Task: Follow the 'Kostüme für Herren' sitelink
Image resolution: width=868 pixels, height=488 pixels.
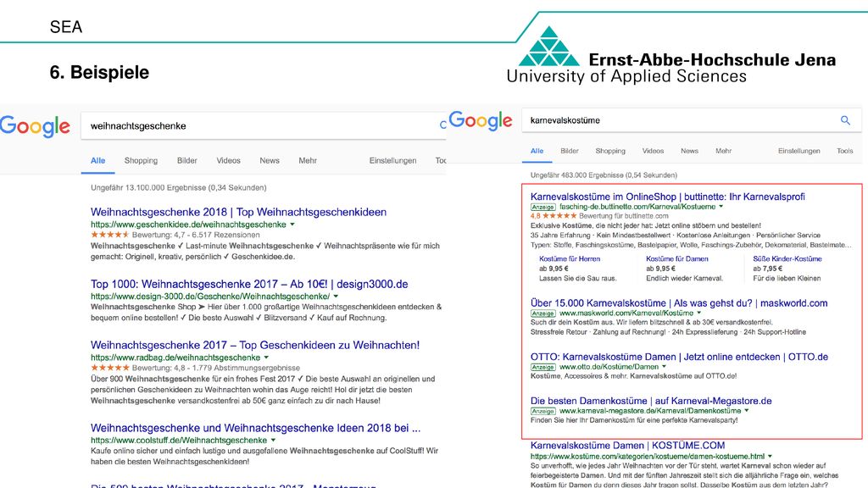Action: tap(570, 258)
